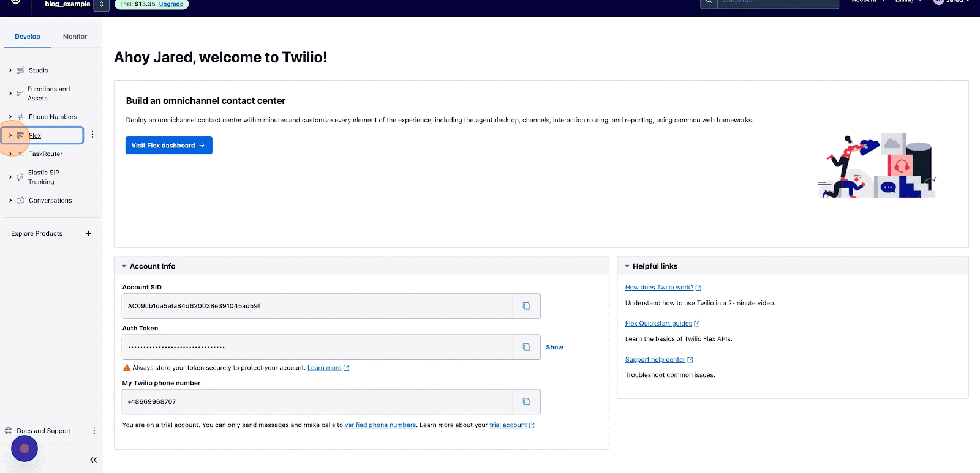
Task: Expand the Conversations sidebar section
Action: [x=10, y=201]
